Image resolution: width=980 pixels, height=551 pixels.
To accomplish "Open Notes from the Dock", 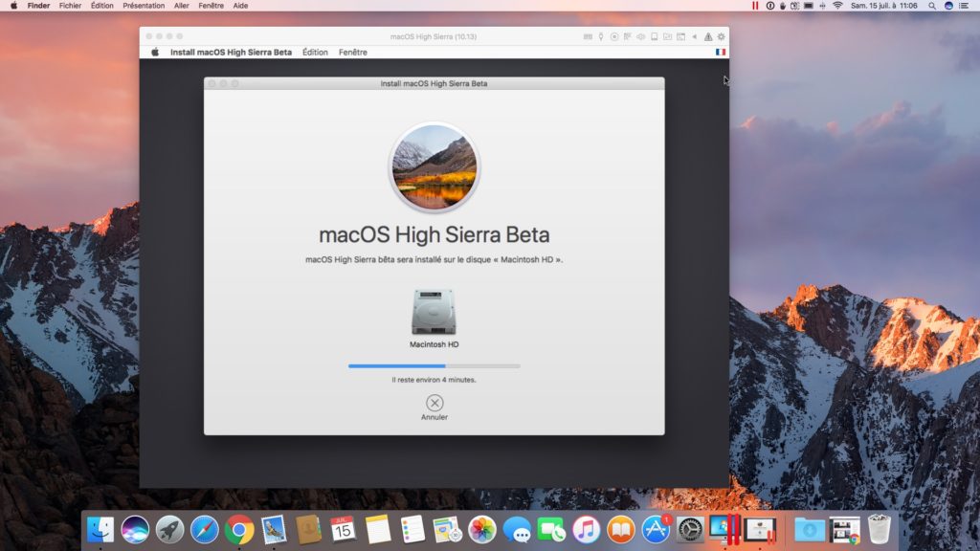I will coord(378,530).
